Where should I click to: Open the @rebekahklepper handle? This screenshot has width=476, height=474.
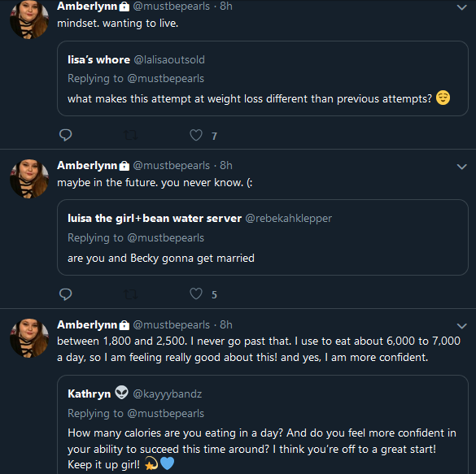point(288,219)
